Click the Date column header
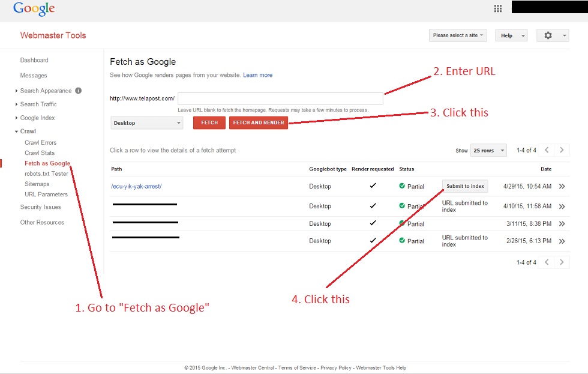 click(546, 169)
